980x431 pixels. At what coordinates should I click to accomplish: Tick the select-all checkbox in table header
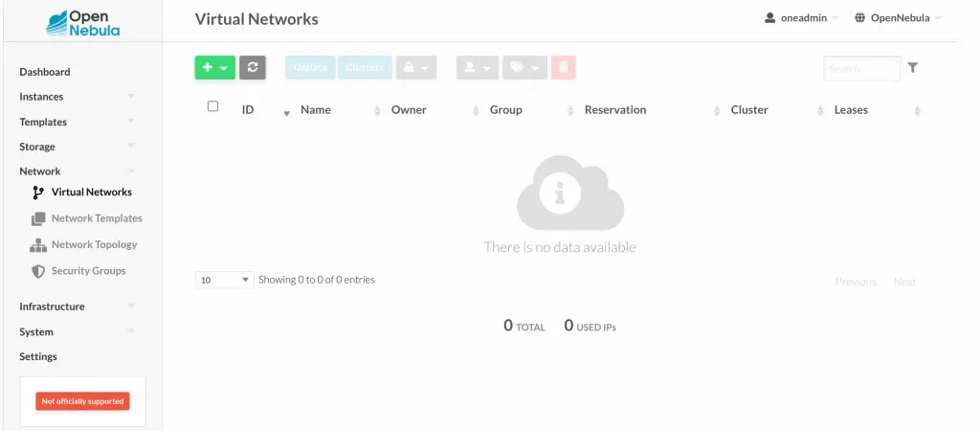tap(212, 106)
